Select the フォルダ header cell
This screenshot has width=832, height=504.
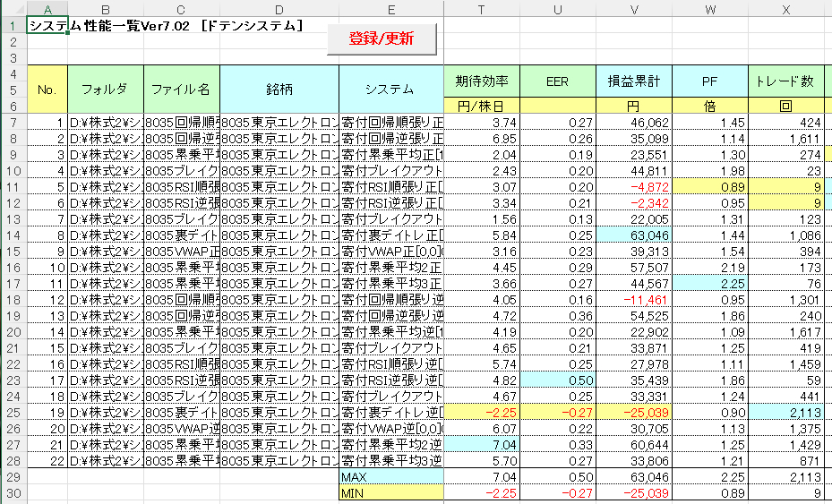(x=105, y=90)
